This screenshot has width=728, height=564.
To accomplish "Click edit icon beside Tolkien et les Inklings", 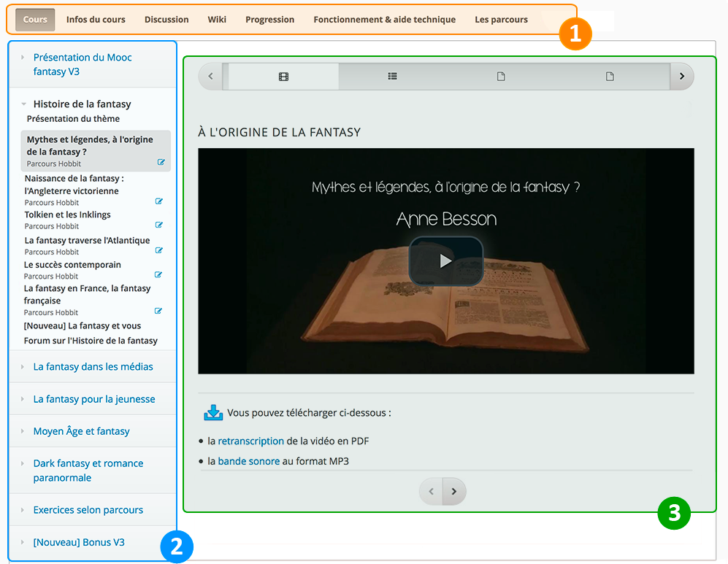I will point(158,225).
